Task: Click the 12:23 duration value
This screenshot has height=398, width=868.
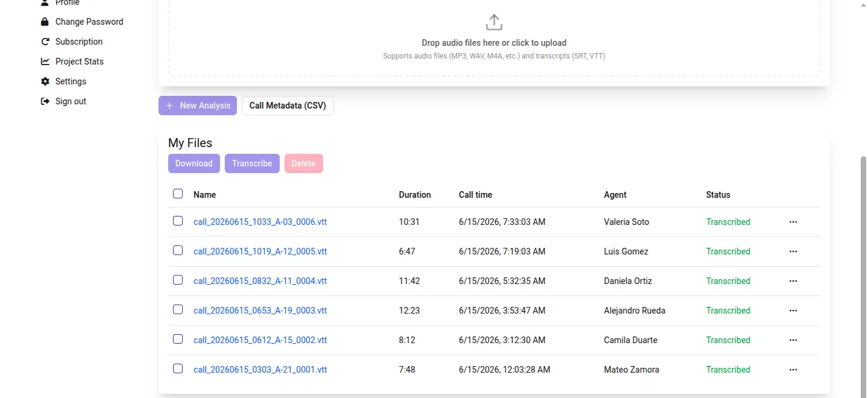Action: coord(409,311)
